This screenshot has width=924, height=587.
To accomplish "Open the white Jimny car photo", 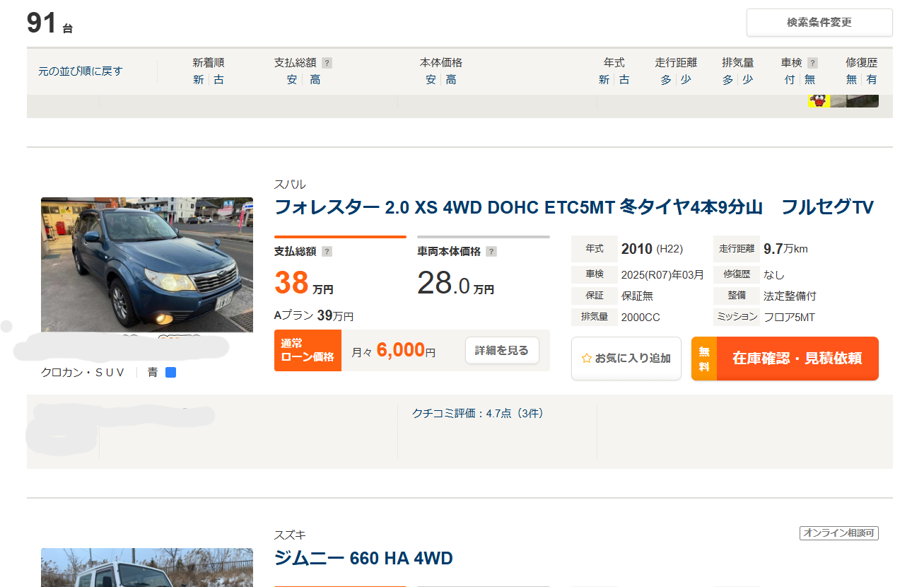I will (x=147, y=567).
